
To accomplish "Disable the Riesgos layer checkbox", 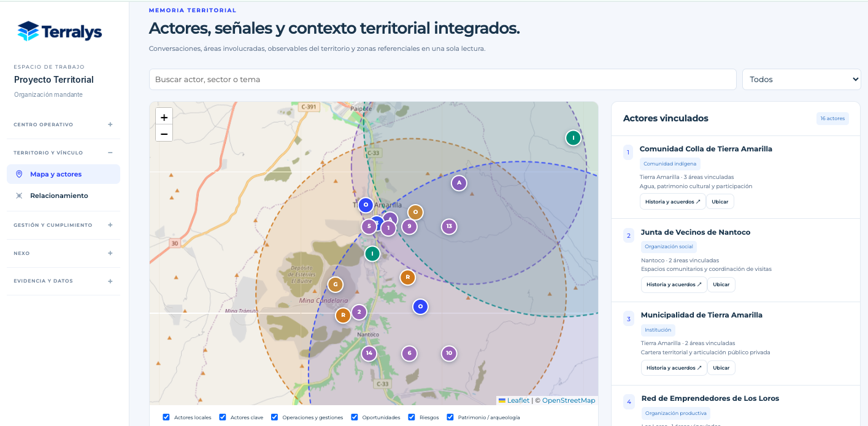I will [x=412, y=417].
